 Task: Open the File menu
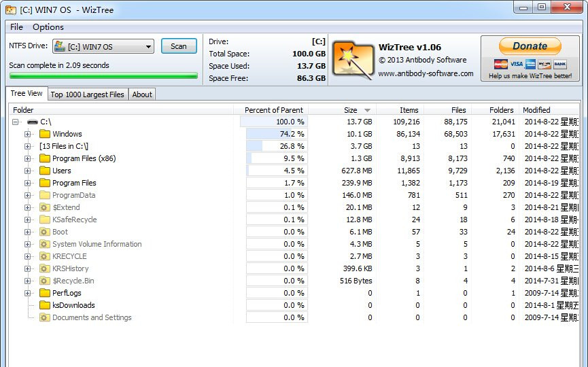[x=16, y=27]
